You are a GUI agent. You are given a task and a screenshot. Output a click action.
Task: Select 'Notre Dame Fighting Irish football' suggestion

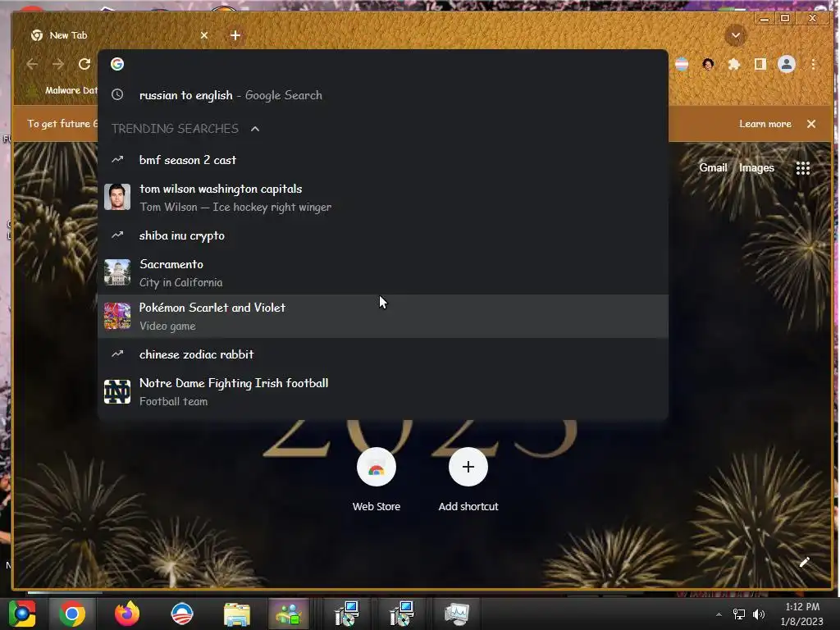(x=382, y=391)
